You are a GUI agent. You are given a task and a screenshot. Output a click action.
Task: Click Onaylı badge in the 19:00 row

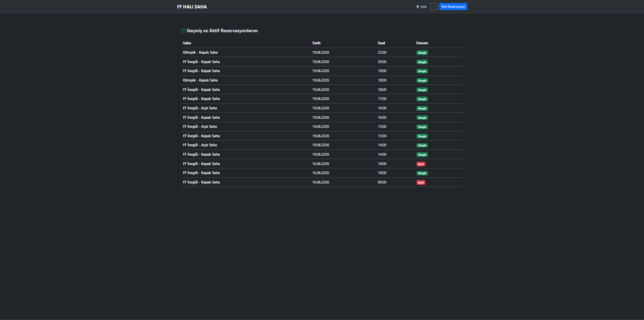[x=422, y=71]
